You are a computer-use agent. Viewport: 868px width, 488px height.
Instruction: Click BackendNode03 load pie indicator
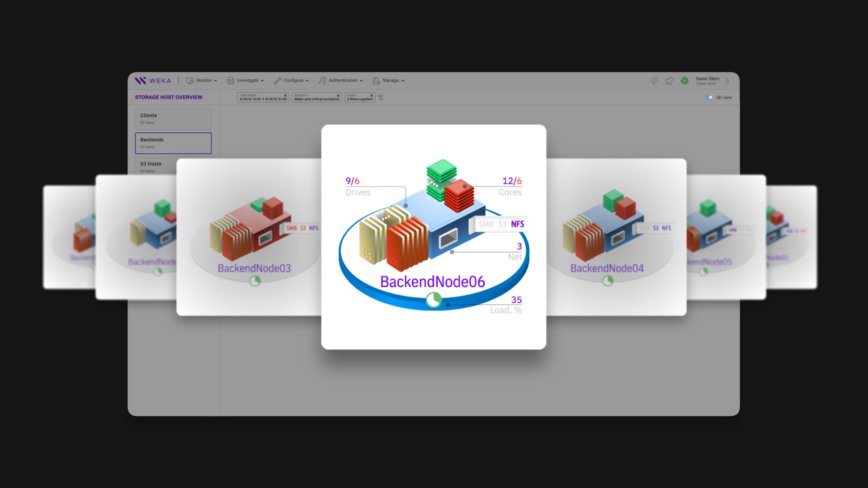click(x=255, y=281)
